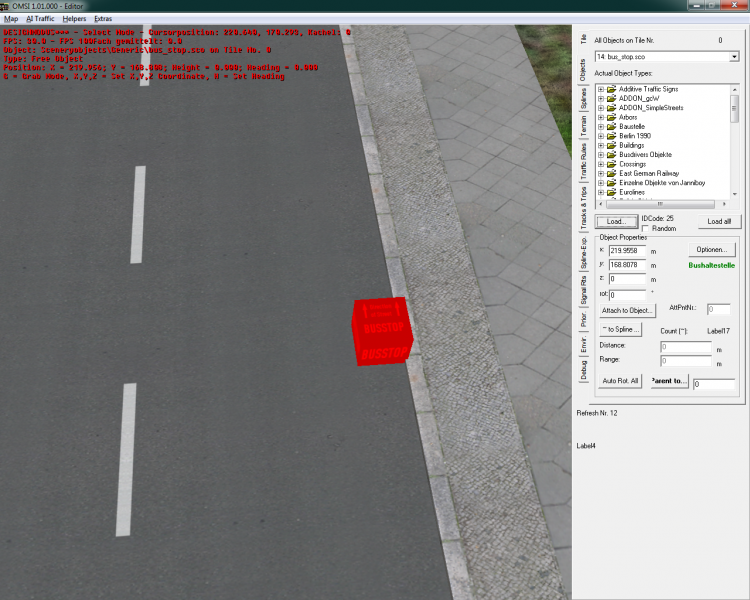Click the field beside Parent to... button
750x600 pixels.
pos(714,384)
